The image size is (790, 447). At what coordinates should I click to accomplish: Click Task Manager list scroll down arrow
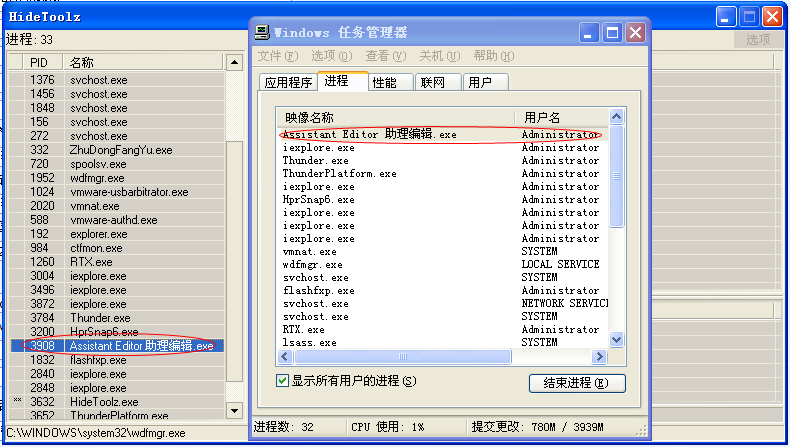pos(616,340)
